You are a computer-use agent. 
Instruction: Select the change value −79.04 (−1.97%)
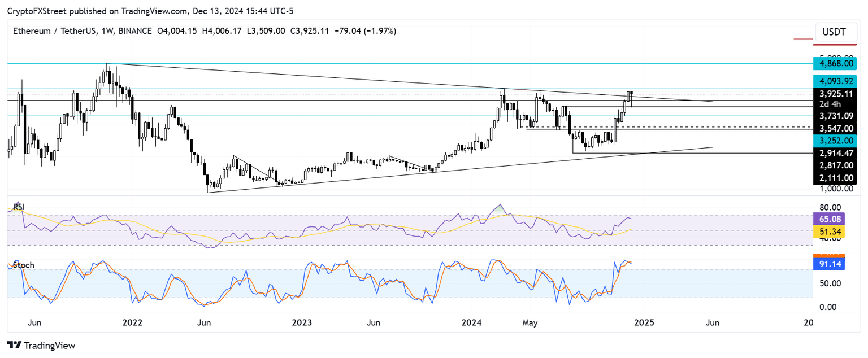pyautogui.click(x=366, y=31)
